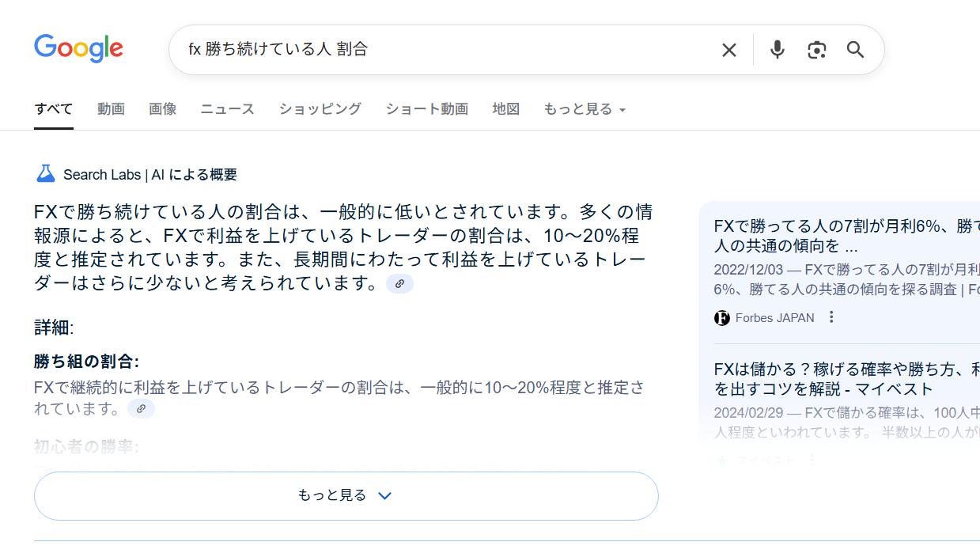Screen dimensions: 980x557
Task: Submit the search with the magnifier icon
Action: [856, 50]
